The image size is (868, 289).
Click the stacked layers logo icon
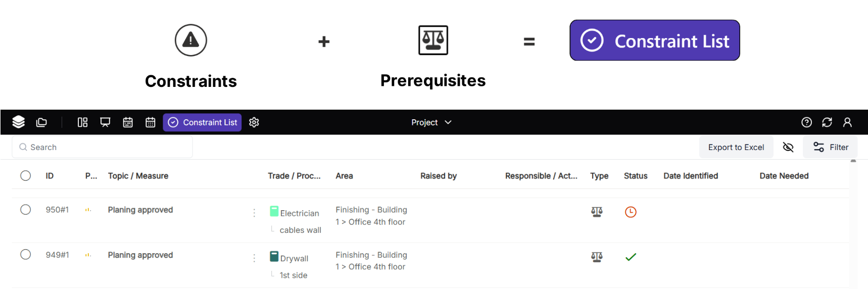[19, 122]
